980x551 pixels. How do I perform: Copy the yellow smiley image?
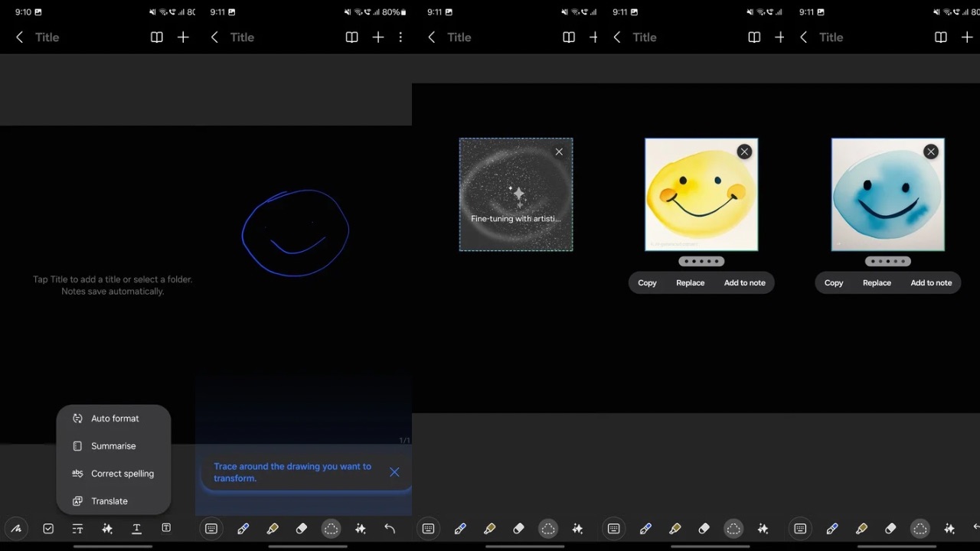(647, 283)
